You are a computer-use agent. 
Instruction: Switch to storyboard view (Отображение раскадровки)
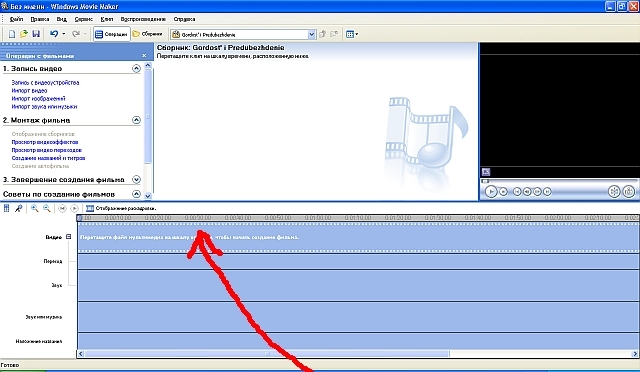(x=121, y=208)
